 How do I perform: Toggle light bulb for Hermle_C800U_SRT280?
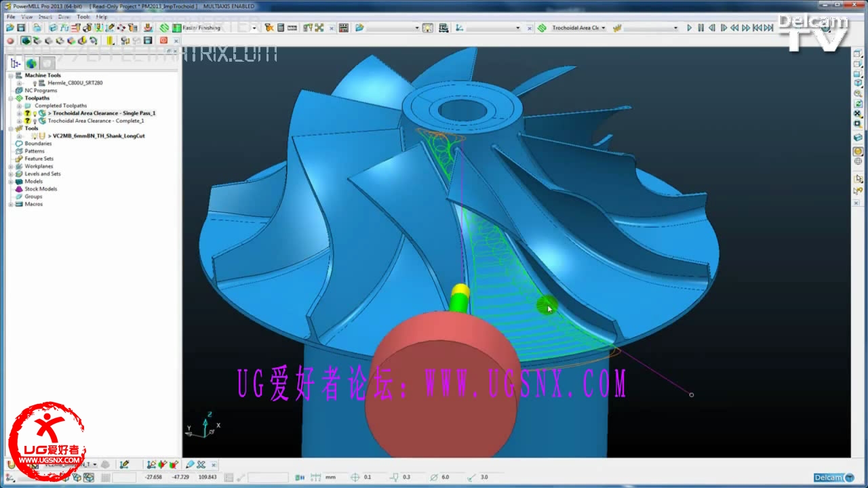click(35, 83)
